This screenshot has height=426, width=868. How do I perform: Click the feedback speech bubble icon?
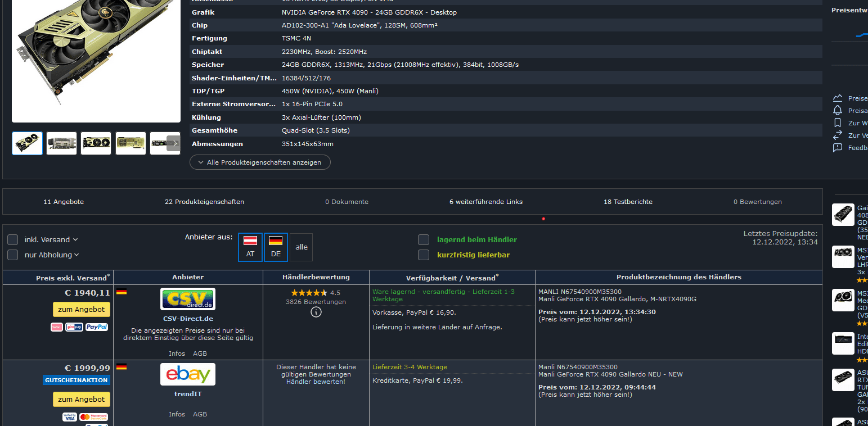coord(838,148)
